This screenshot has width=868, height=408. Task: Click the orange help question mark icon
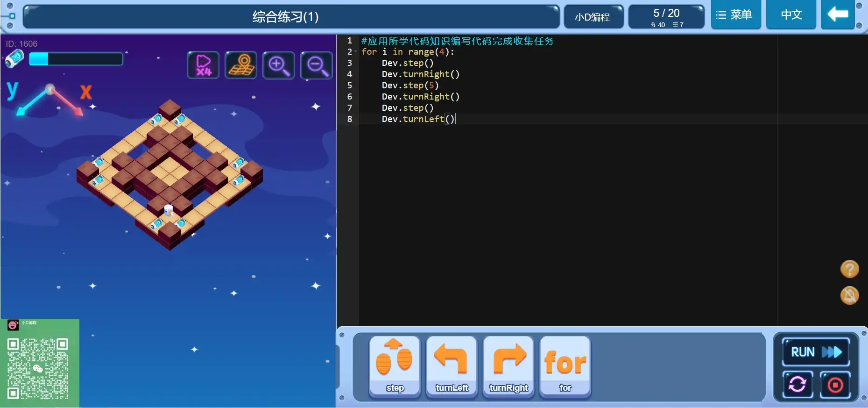click(x=849, y=269)
